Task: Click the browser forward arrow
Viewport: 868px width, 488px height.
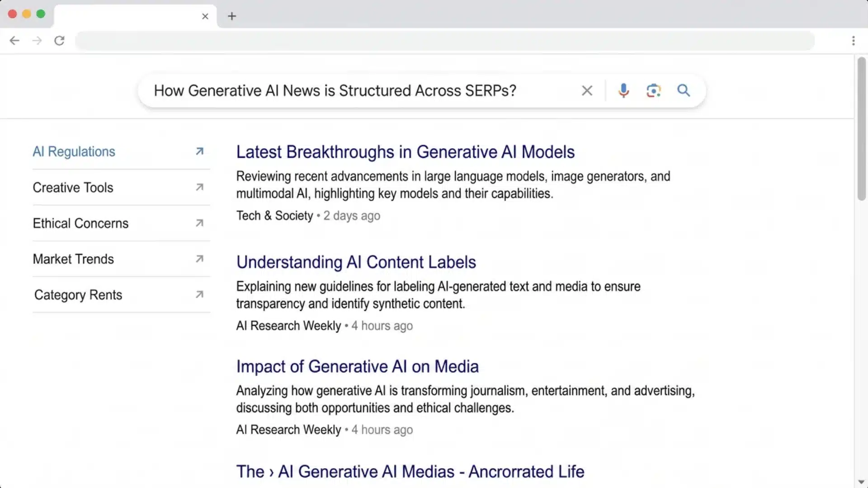Action: (37, 41)
